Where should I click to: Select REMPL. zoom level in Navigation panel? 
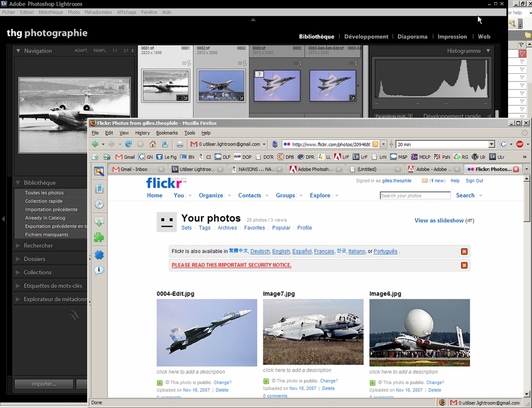tap(100, 50)
